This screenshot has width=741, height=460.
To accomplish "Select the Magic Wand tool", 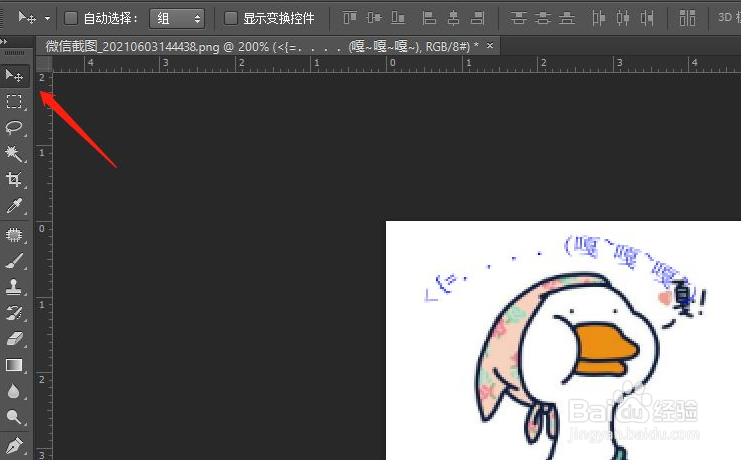I will pyautogui.click(x=14, y=154).
